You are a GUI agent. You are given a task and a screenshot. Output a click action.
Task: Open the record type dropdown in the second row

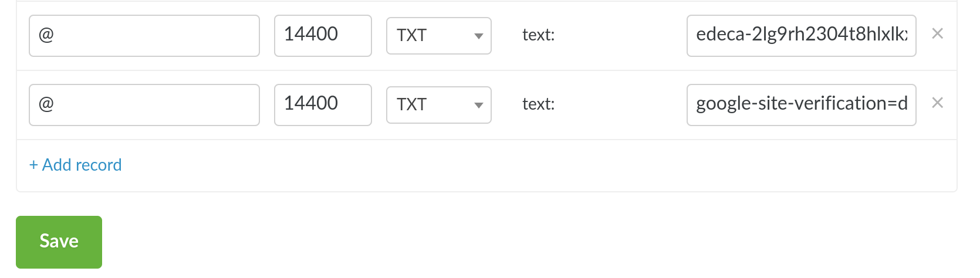(438, 105)
